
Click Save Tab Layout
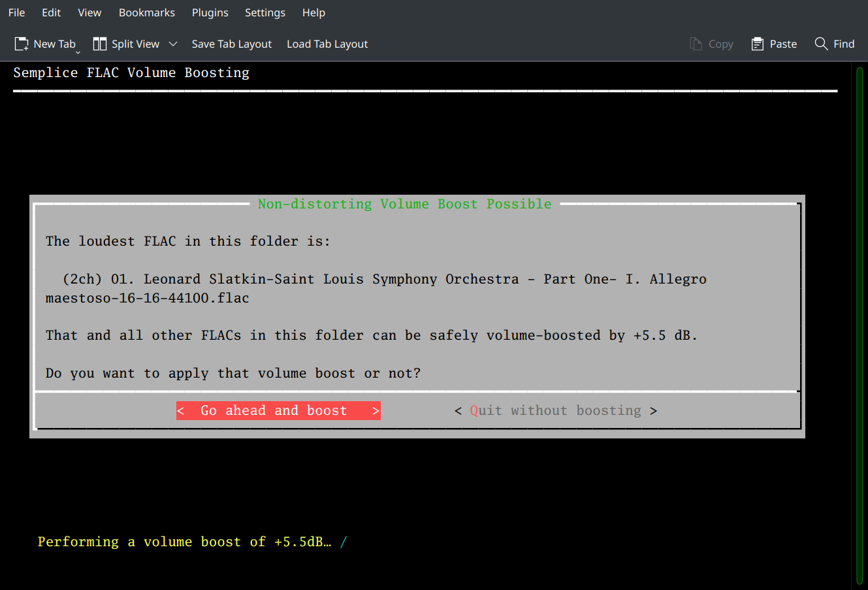pyautogui.click(x=231, y=44)
